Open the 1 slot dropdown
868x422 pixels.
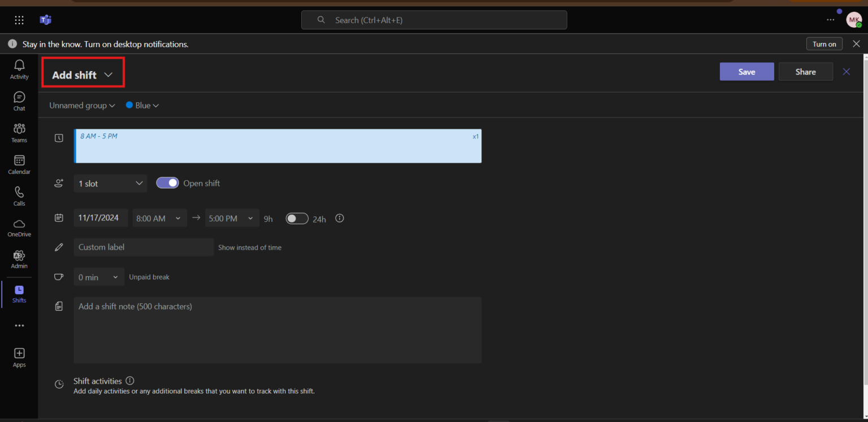point(110,184)
